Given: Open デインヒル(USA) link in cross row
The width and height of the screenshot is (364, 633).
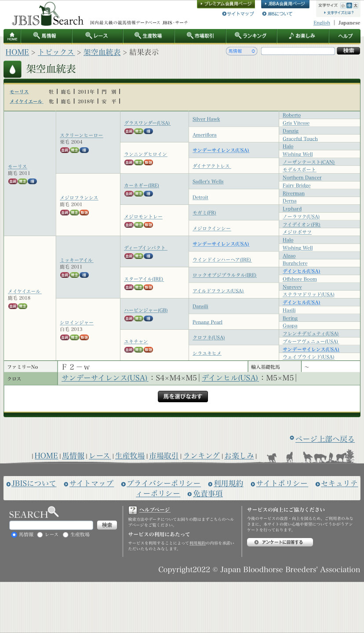Looking at the screenshot, I should 230,378.
